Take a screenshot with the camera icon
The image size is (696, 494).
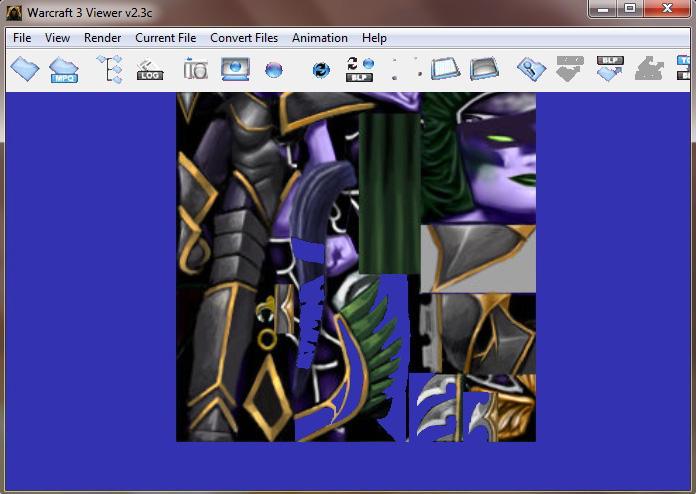196,69
